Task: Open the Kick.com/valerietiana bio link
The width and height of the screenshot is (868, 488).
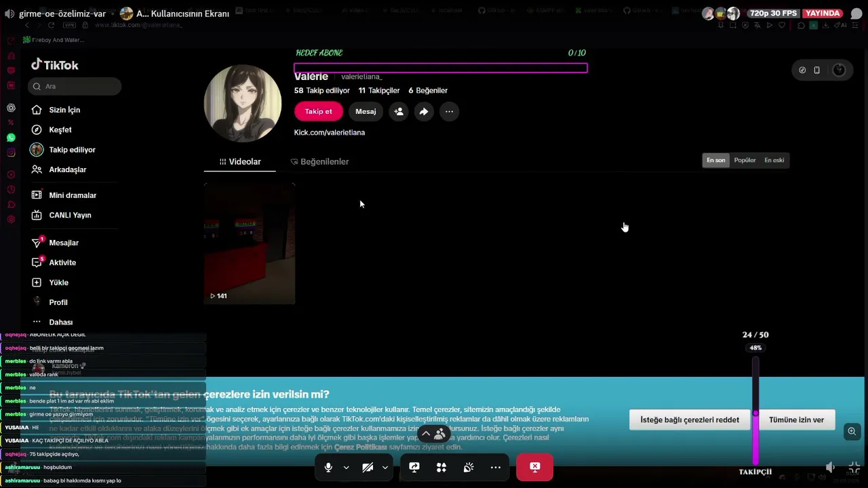Action: click(x=330, y=132)
